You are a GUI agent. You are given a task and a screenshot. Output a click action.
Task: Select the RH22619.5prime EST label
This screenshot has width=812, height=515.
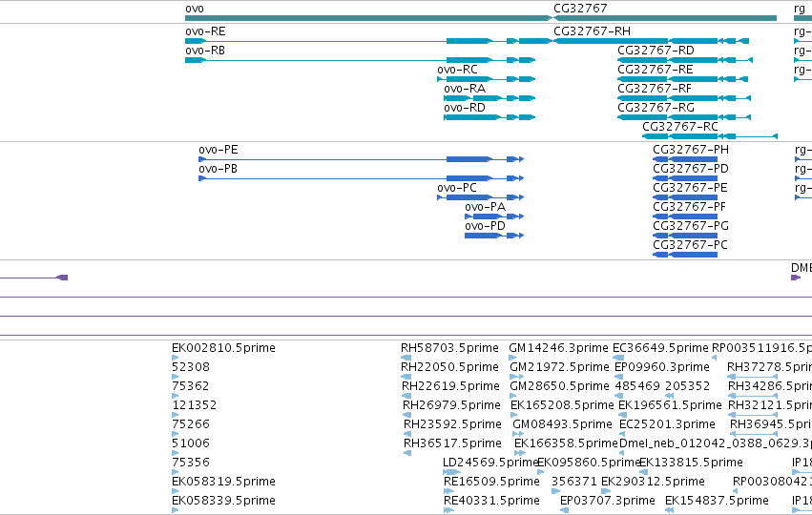(x=450, y=386)
